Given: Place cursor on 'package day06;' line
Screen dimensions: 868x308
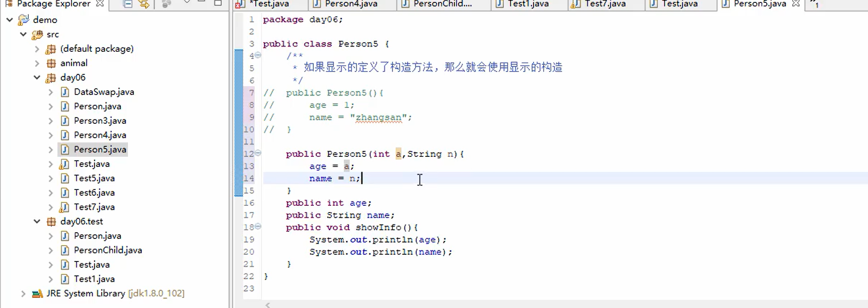Looking at the screenshot, I should point(303,20).
